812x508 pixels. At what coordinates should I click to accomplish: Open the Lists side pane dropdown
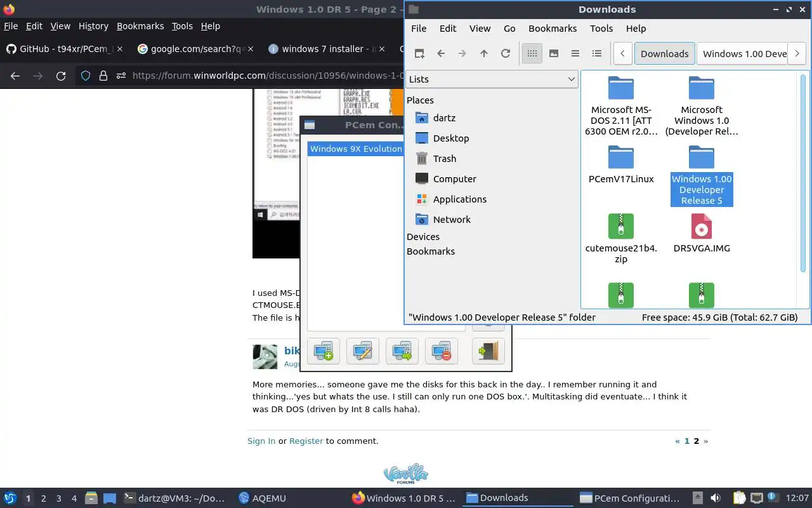[492, 79]
